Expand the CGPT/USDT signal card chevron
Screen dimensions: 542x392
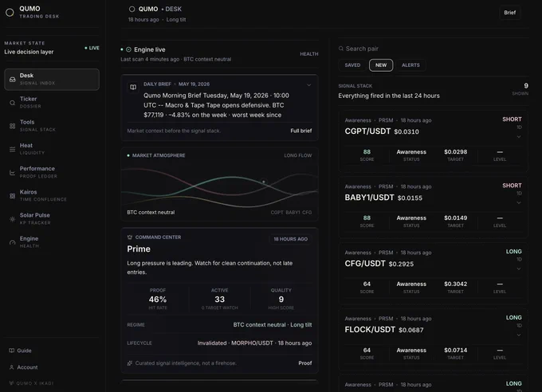[519, 137]
